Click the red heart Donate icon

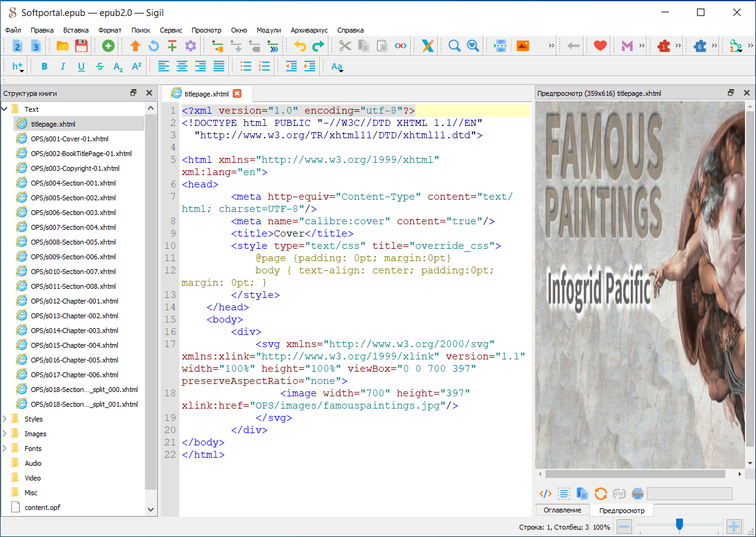[x=600, y=45]
